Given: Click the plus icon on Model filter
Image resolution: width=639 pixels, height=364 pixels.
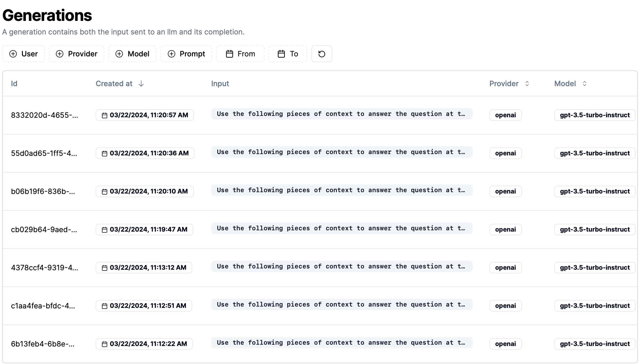Looking at the screenshot, I should tap(119, 54).
